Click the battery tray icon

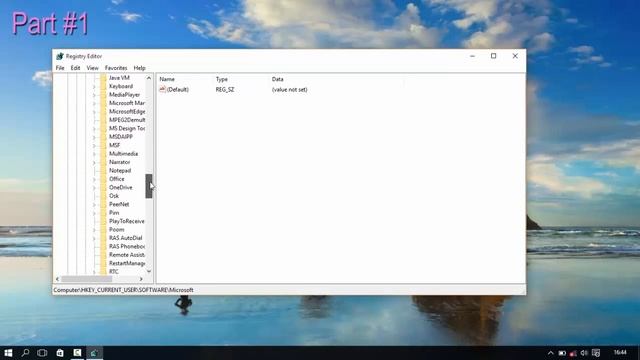click(x=562, y=353)
